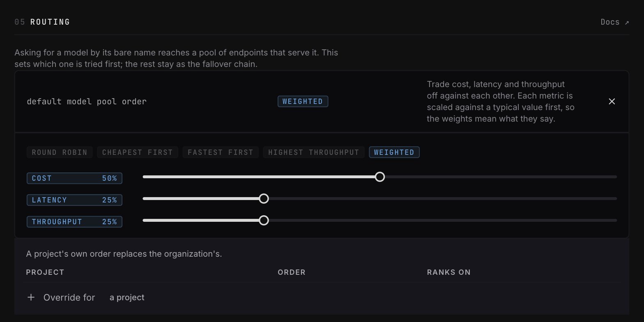Click the Weighted badge in the header row
This screenshot has height=322, width=644.
303,101
